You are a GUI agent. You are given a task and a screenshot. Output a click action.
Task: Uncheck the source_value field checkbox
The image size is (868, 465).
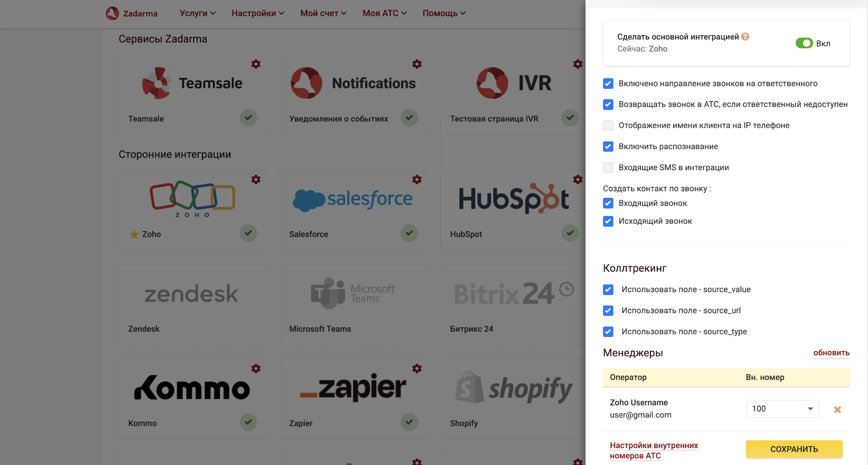tap(608, 290)
